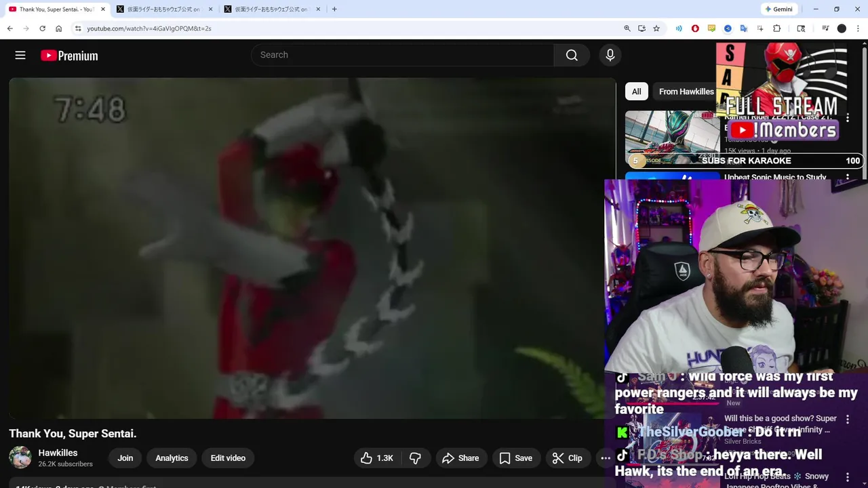This screenshot has height=488, width=868.
Task: Open Chrome three-dot menu
Action: 859,28
